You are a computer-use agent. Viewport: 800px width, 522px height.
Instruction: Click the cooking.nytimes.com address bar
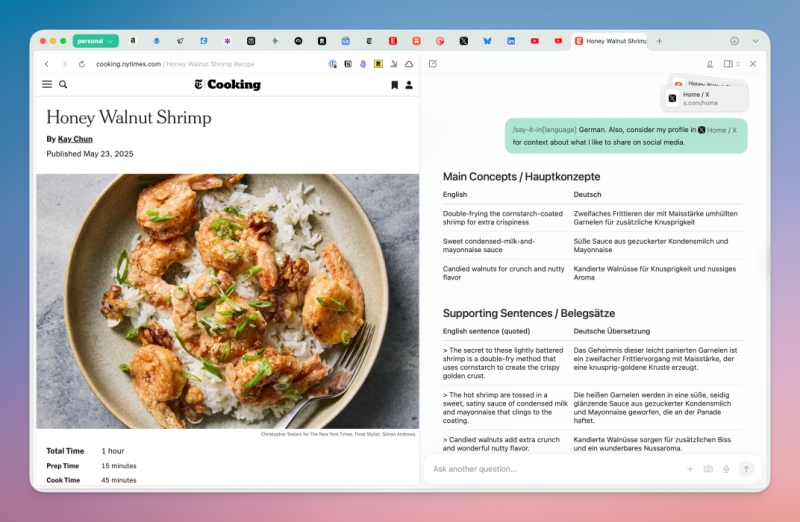pyautogui.click(x=175, y=64)
